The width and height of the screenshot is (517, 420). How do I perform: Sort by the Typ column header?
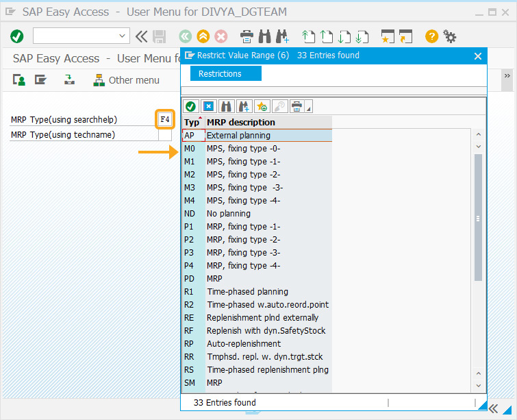click(193, 123)
